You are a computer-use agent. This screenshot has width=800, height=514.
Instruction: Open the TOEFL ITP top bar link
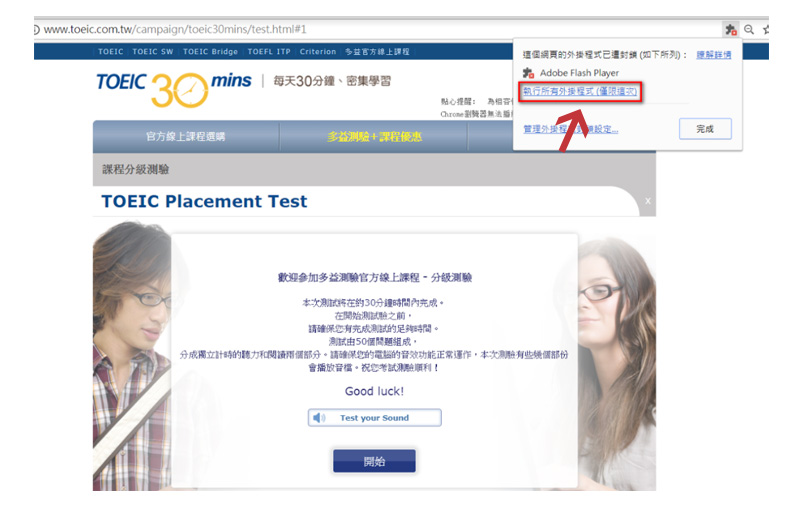pos(269,52)
